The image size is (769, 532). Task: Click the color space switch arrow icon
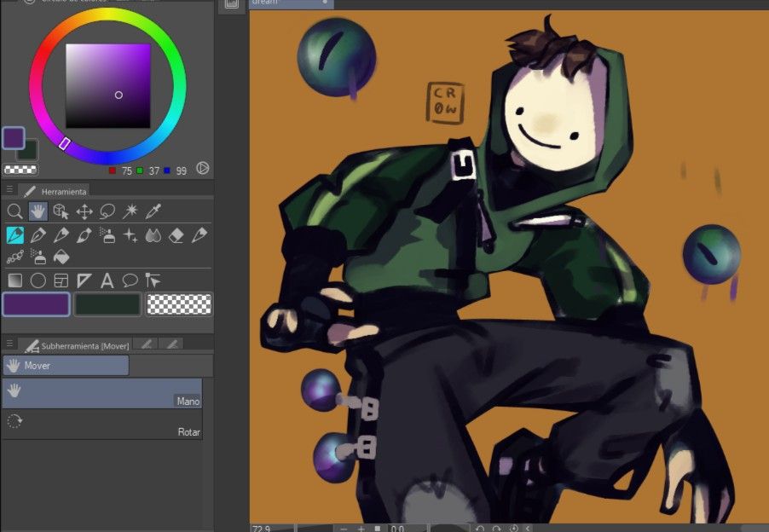203,168
